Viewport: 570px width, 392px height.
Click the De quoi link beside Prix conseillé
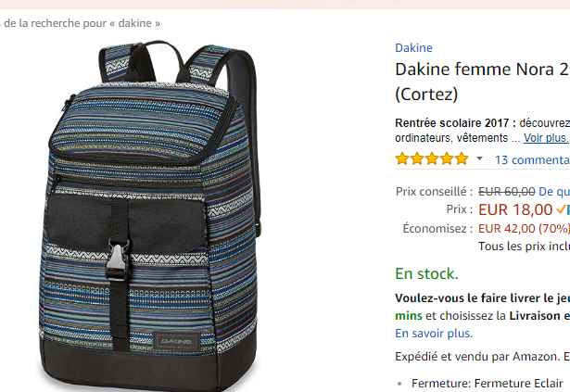(x=554, y=191)
